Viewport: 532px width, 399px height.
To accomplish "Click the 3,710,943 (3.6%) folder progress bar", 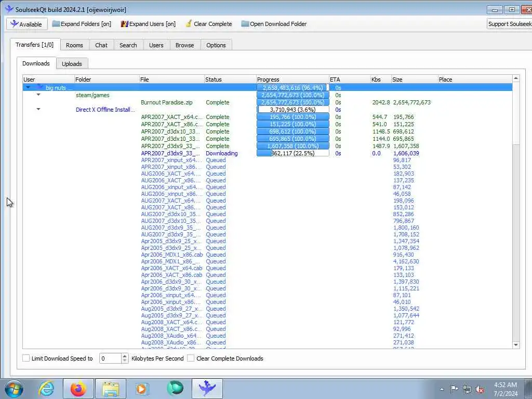I will click(293, 110).
